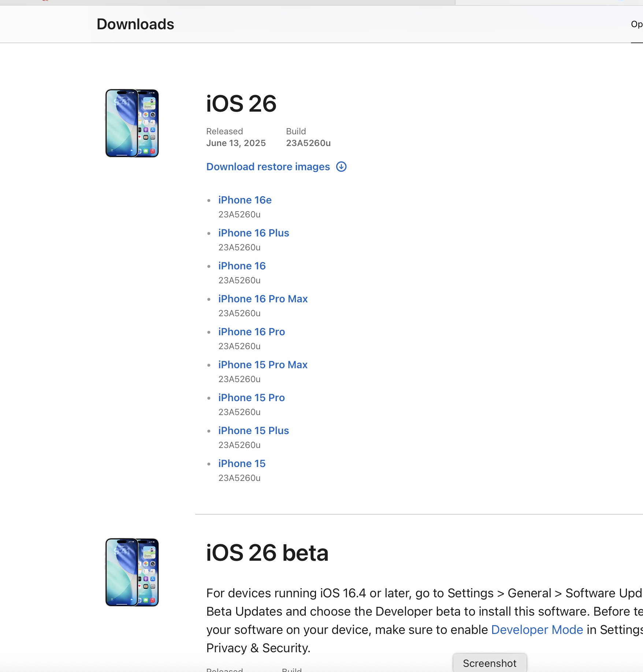Download iPhone 16 Plus restore image
The width and height of the screenshot is (643, 672).
(254, 233)
